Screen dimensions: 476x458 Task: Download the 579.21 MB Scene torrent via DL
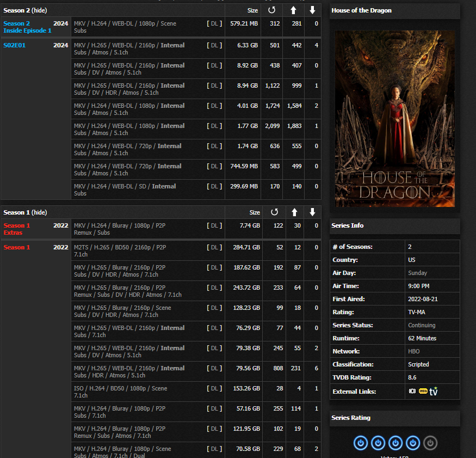(x=214, y=23)
